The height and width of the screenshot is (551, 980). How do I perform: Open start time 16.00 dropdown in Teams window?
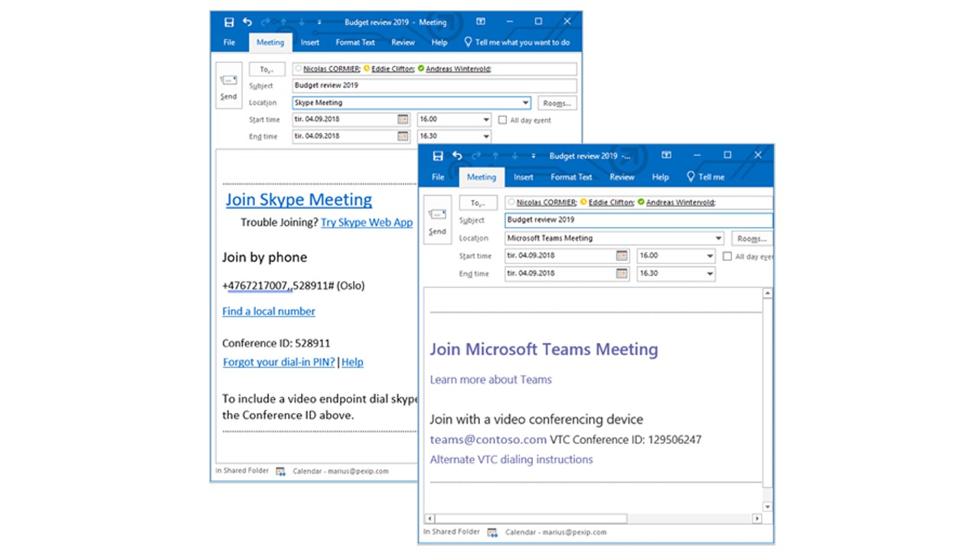click(710, 256)
